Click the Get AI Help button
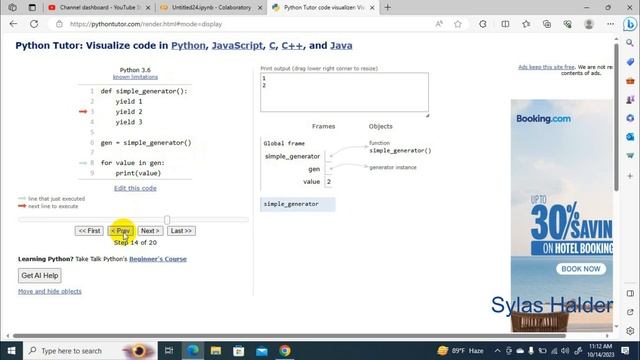 coord(40,276)
